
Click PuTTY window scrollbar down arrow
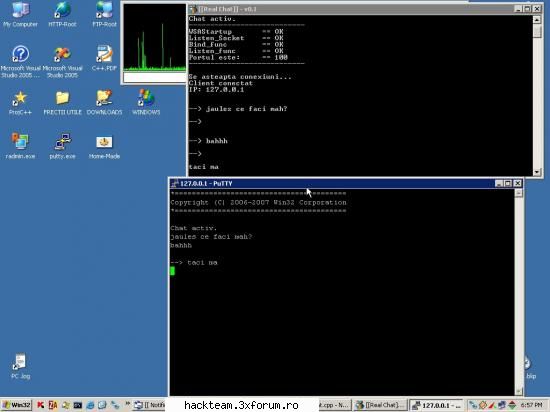click(518, 391)
